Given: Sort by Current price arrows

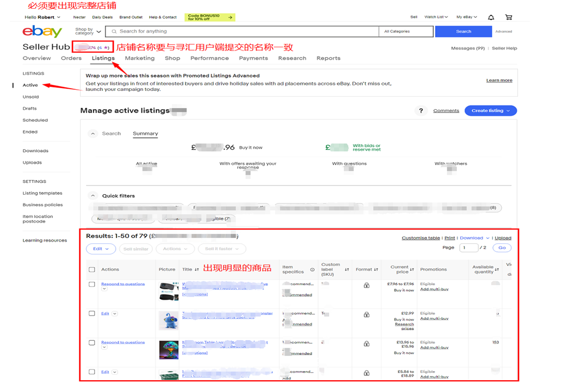Looking at the screenshot, I should coord(412,269).
